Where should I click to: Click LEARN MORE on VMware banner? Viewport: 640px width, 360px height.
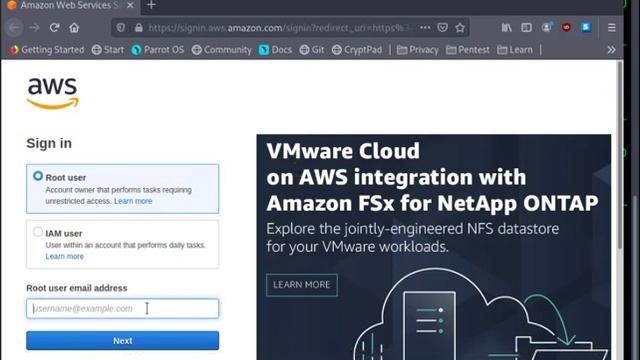point(302,284)
